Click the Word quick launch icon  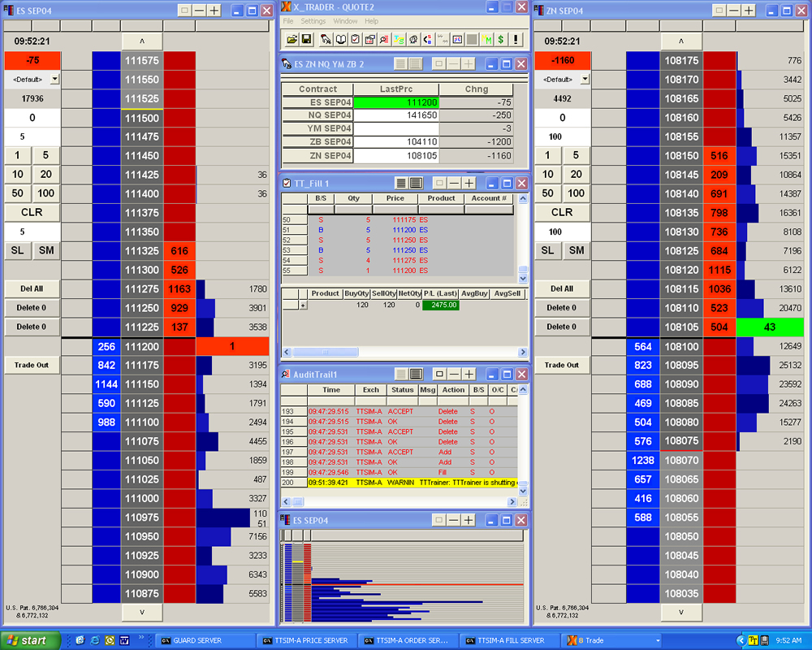click(124, 641)
